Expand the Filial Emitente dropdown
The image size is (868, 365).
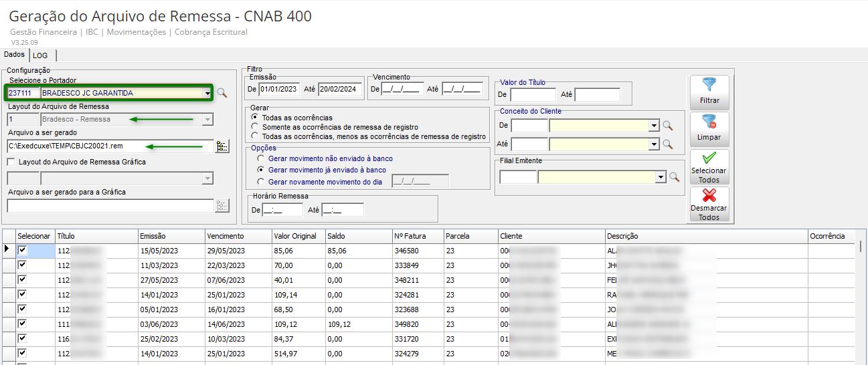[x=661, y=177]
